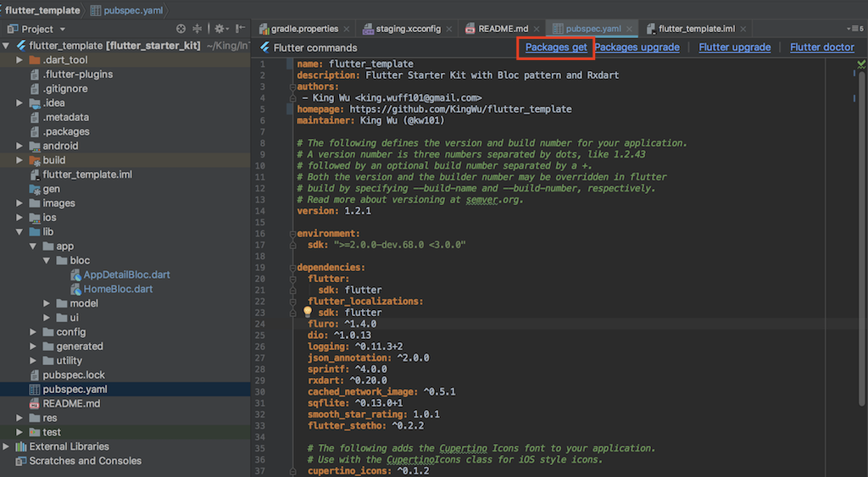The height and width of the screenshot is (477, 868).
Task: Close the flutter_template.iml tab
Action: pyautogui.click(x=743, y=30)
